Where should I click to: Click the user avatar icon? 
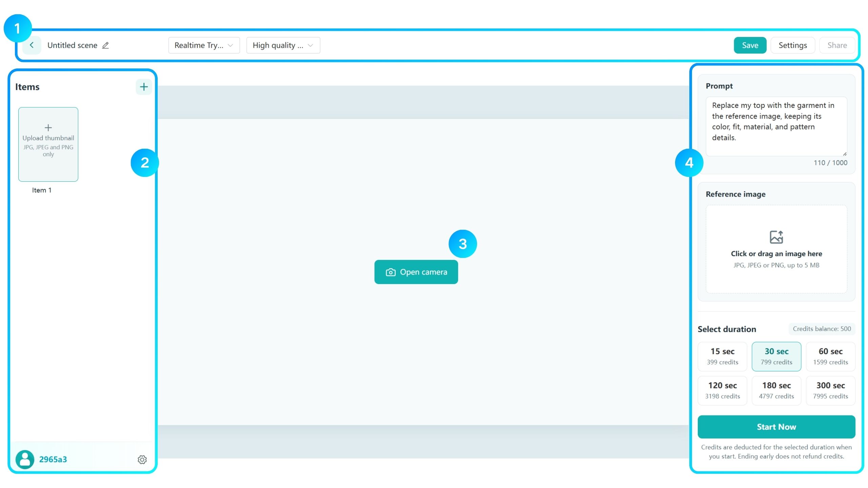(x=25, y=459)
